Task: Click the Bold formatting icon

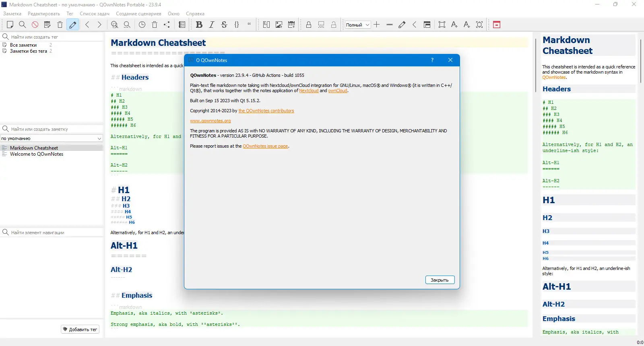Action: [199, 25]
